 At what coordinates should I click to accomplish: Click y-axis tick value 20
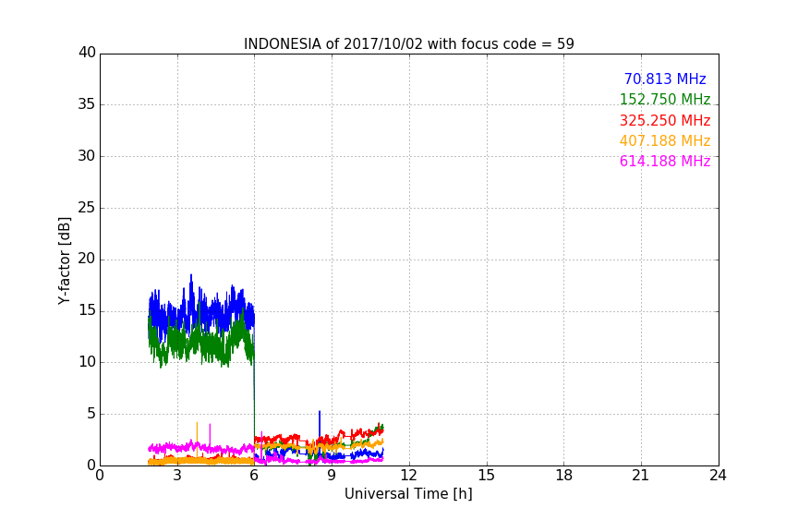point(87,260)
